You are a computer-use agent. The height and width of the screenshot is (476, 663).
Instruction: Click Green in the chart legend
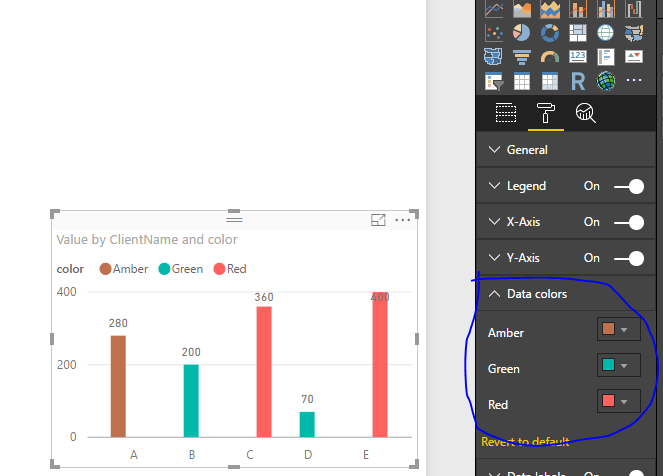181,269
